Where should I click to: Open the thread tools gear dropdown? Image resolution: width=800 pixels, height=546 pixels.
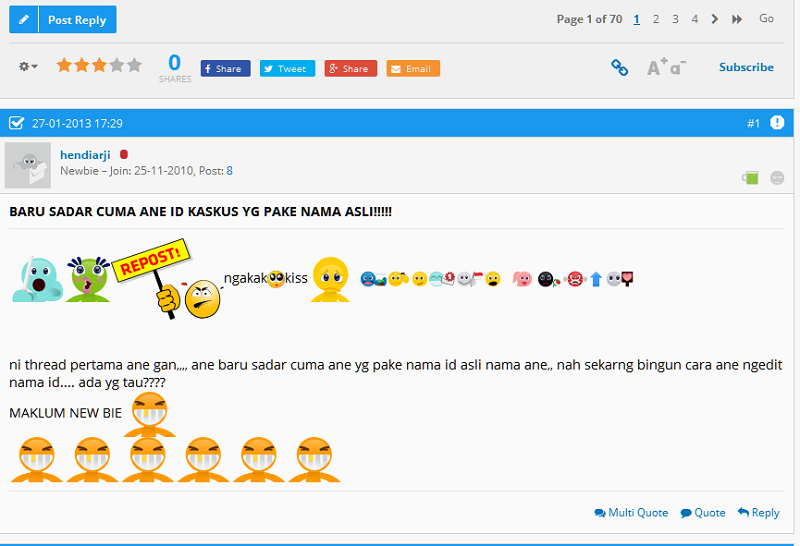click(28, 66)
